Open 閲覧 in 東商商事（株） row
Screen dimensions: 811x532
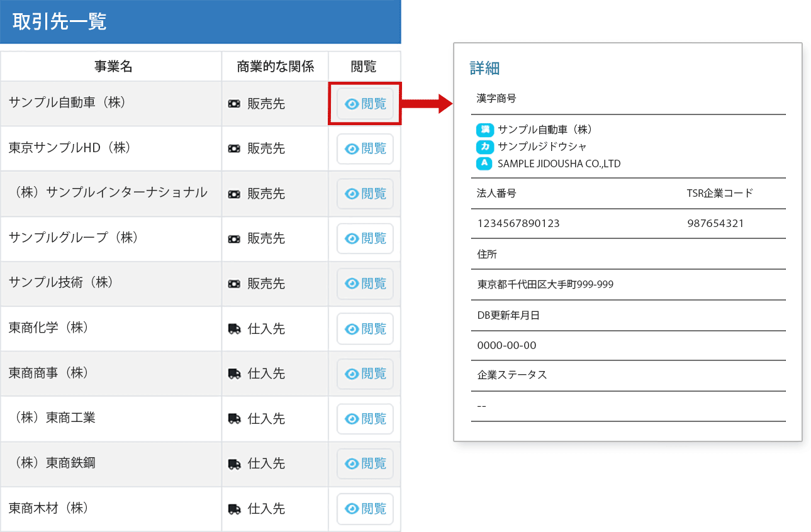365,374
